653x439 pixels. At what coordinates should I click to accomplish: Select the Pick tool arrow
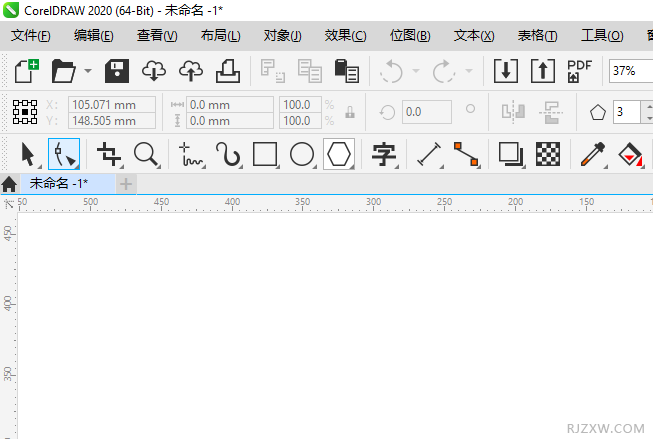(x=28, y=155)
